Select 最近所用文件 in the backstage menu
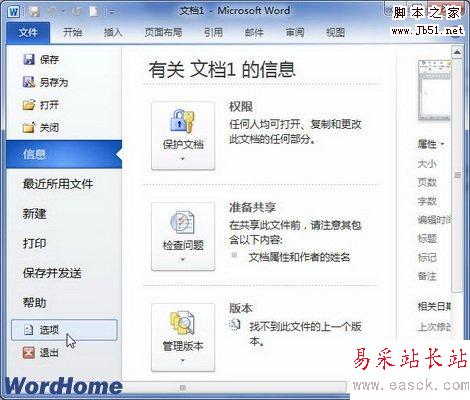Screen dimensions: 470x400 click(58, 184)
